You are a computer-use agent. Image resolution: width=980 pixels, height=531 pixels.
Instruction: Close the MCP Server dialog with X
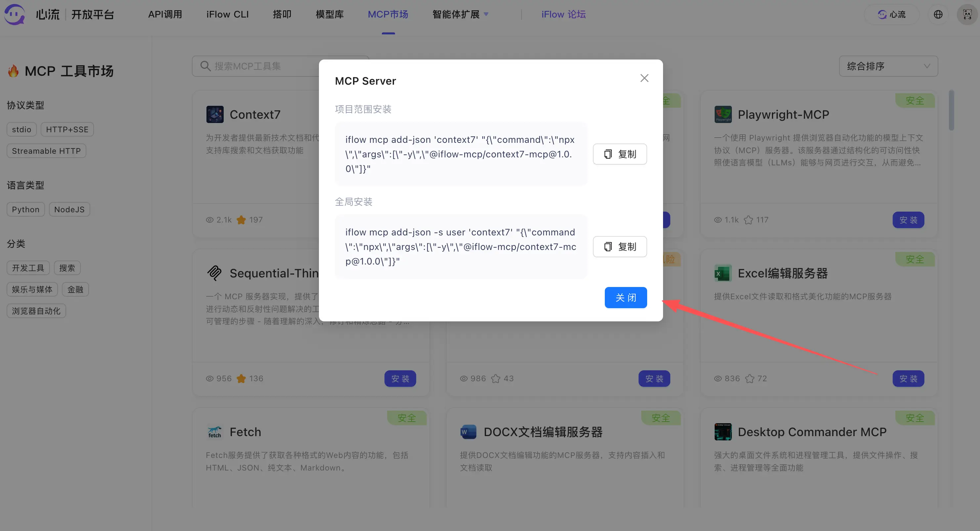644,78
